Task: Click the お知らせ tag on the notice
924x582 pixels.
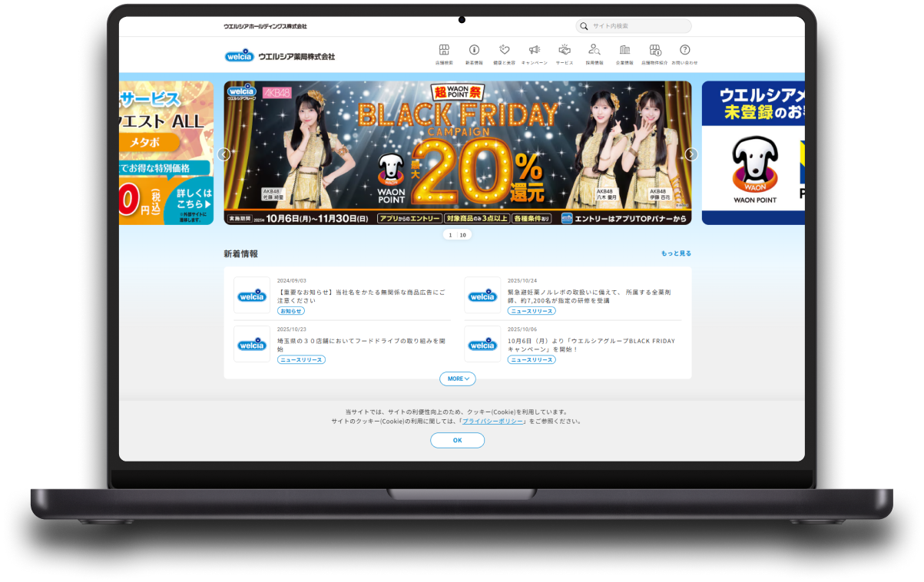Action: 290,311
